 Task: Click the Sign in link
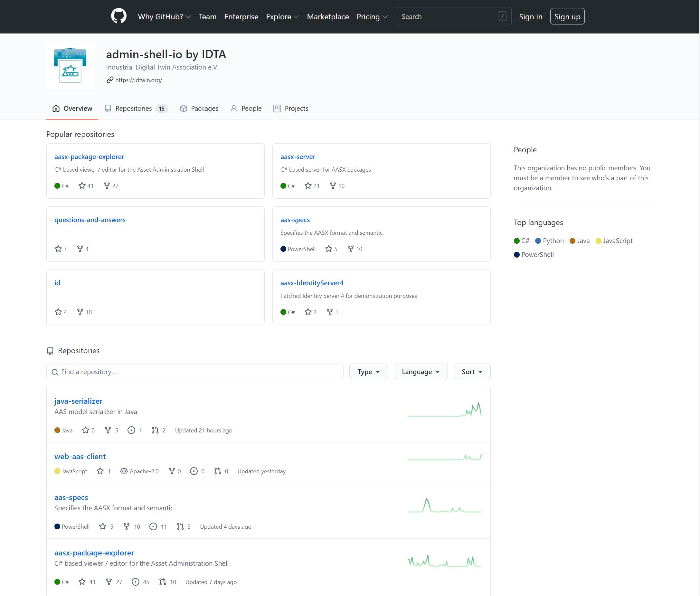(530, 16)
